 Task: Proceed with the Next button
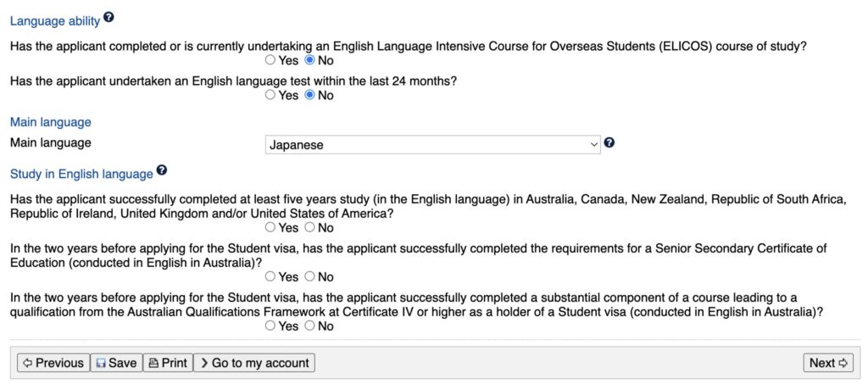point(827,363)
